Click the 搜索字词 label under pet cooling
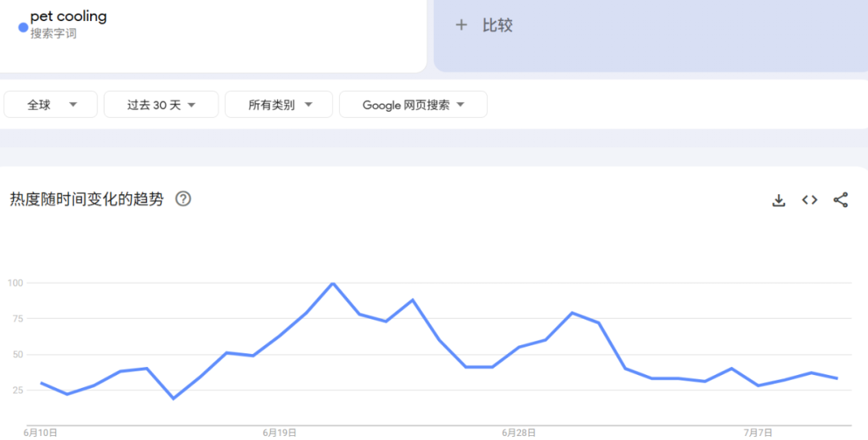868x440 pixels. point(54,34)
